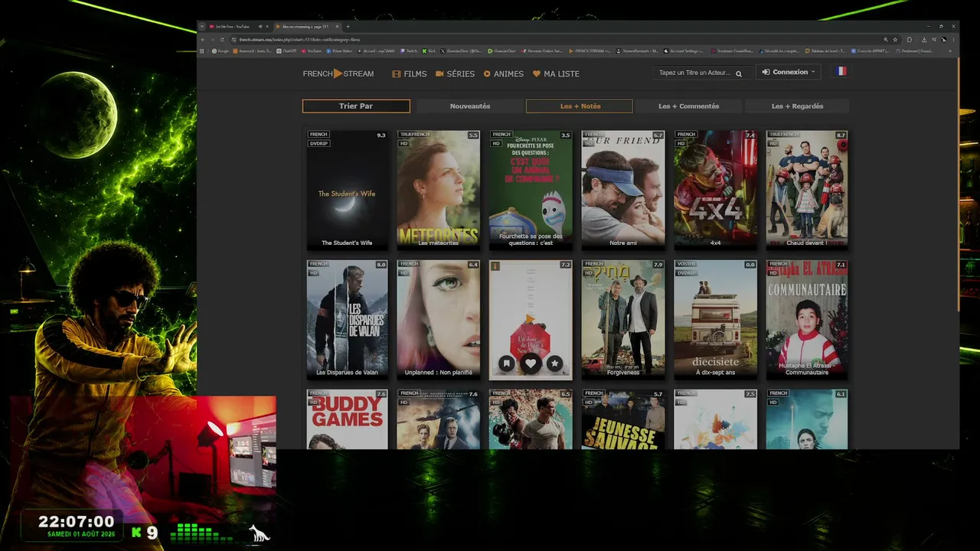Image resolution: width=980 pixels, height=551 pixels.
Task: Open the 4x4 movie poster
Action: pyautogui.click(x=715, y=190)
